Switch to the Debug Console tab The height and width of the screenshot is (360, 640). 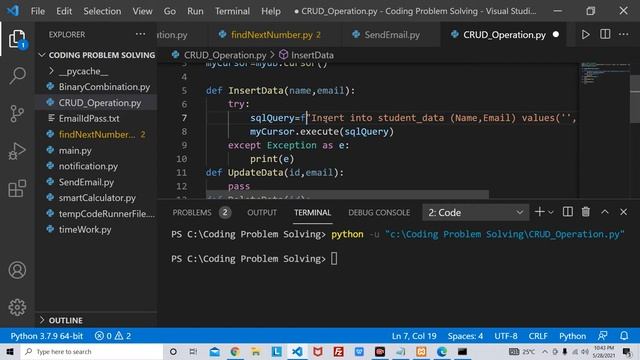pyautogui.click(x=379, y=213)
